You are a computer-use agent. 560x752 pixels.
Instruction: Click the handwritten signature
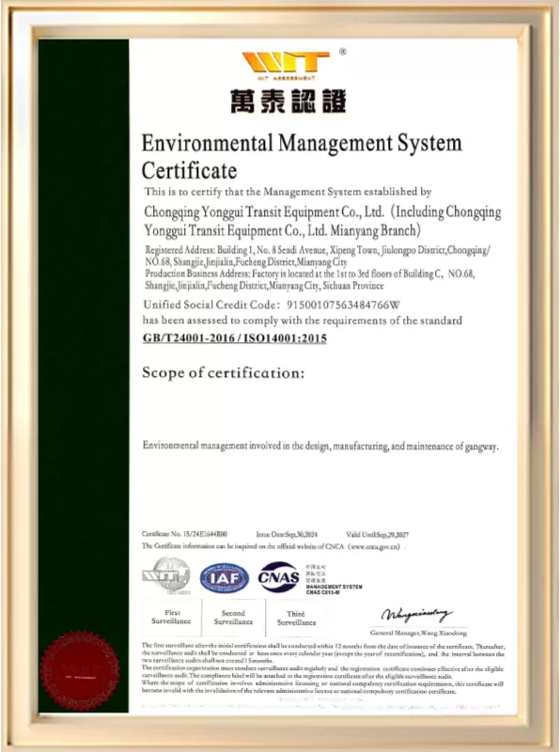click(416, 615)
